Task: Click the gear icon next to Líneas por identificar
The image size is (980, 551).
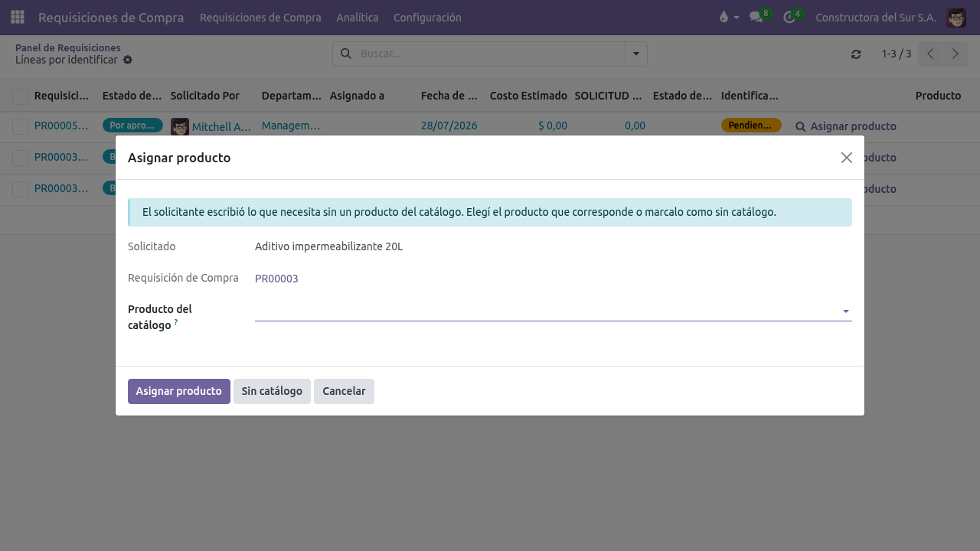Action: pyautogui.click(x=128, y=60)
